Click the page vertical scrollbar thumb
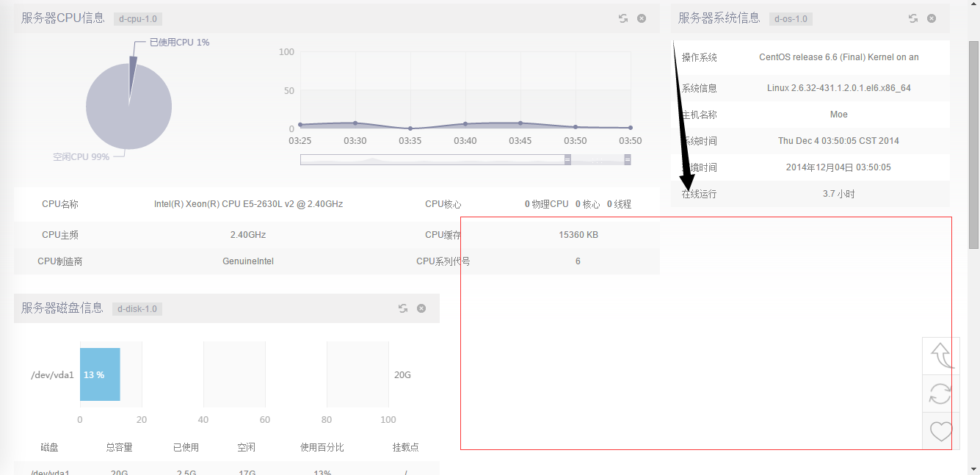Screen dimensions: 980x475 [x=973, y=143]
